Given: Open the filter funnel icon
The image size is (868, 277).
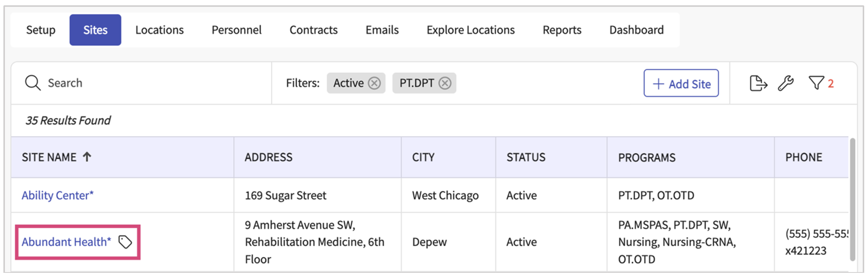Looking at the screenshot, I should pyautogui.click(x=816, y=83).
